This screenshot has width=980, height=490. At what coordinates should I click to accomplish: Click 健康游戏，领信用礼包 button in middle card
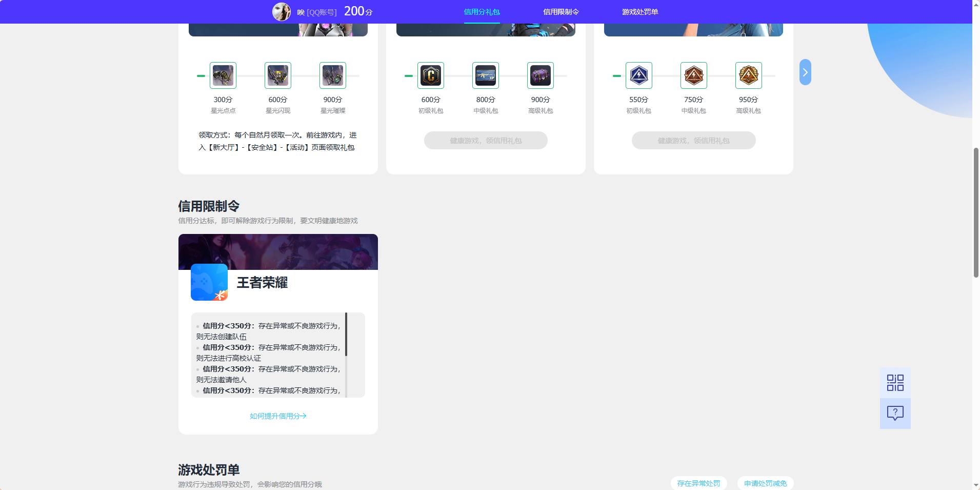486,141
